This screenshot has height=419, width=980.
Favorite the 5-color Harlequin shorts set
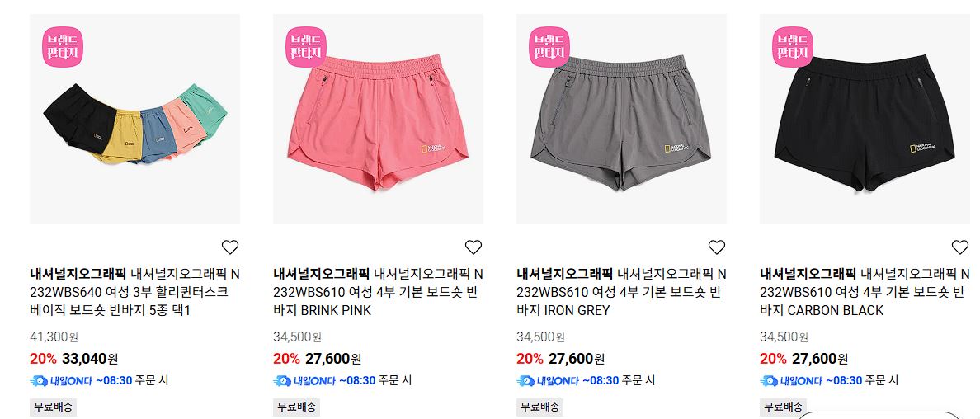pos(230,247)
